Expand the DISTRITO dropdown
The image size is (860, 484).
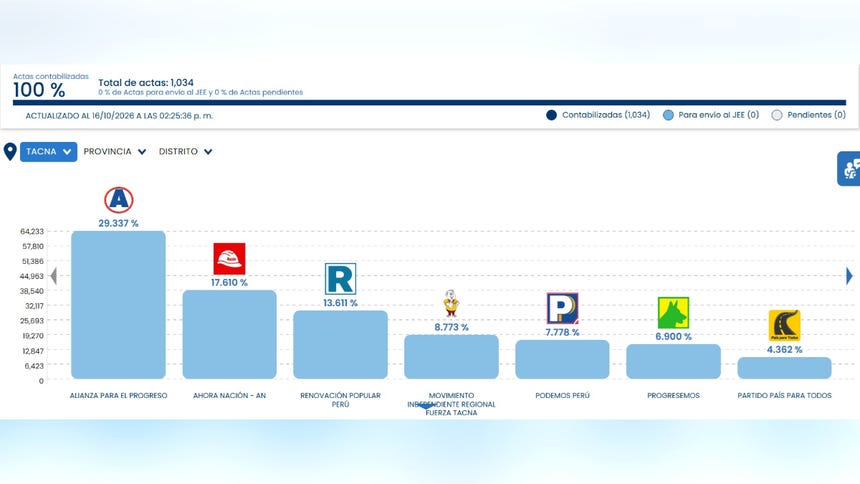point(185,151)
